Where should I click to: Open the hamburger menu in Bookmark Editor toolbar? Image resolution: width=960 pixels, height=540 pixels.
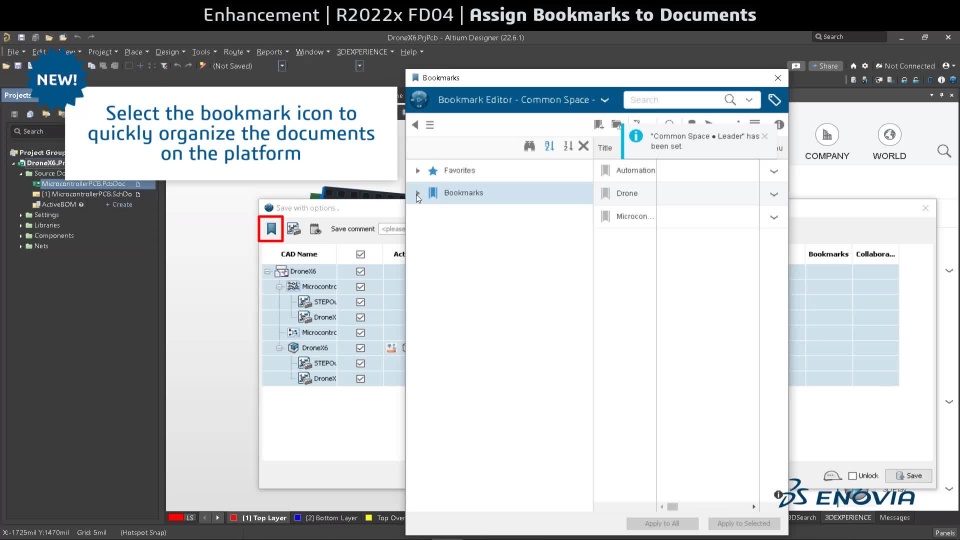point(430,125)
